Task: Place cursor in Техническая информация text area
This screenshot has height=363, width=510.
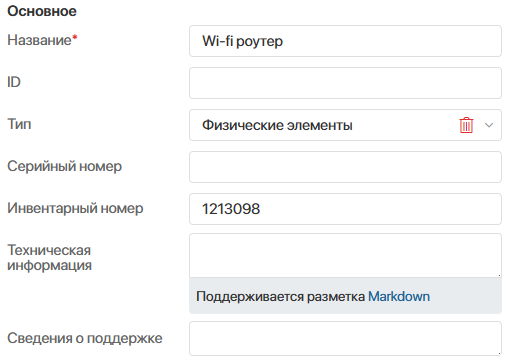Action: point(345,256)
